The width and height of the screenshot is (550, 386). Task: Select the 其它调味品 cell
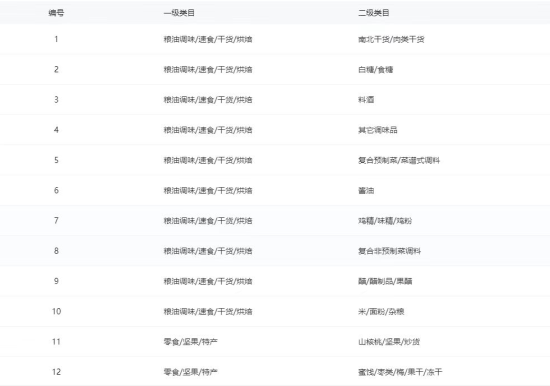(377, 130)
